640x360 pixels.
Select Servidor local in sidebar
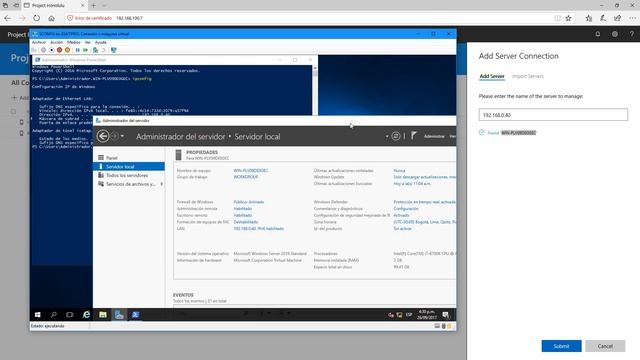(x=129, y=167)
